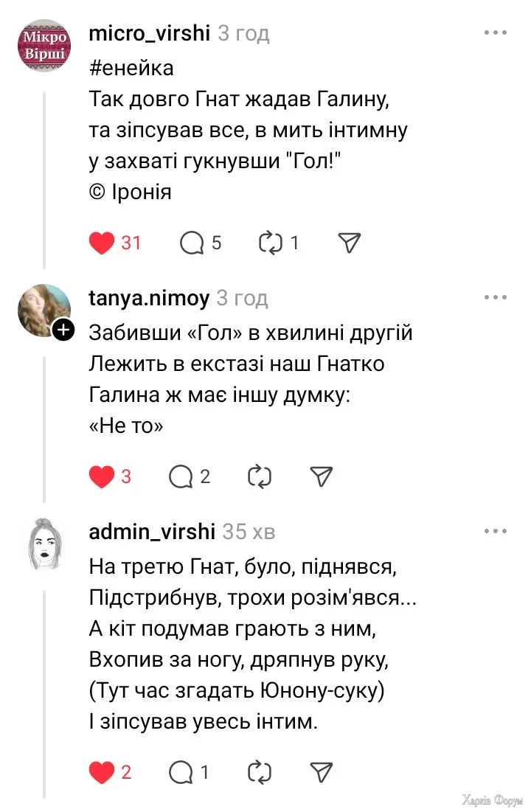Viewport: 531px width, 812px height.
Task: Click the #енейка hashtag
Action: click(131, 69)
